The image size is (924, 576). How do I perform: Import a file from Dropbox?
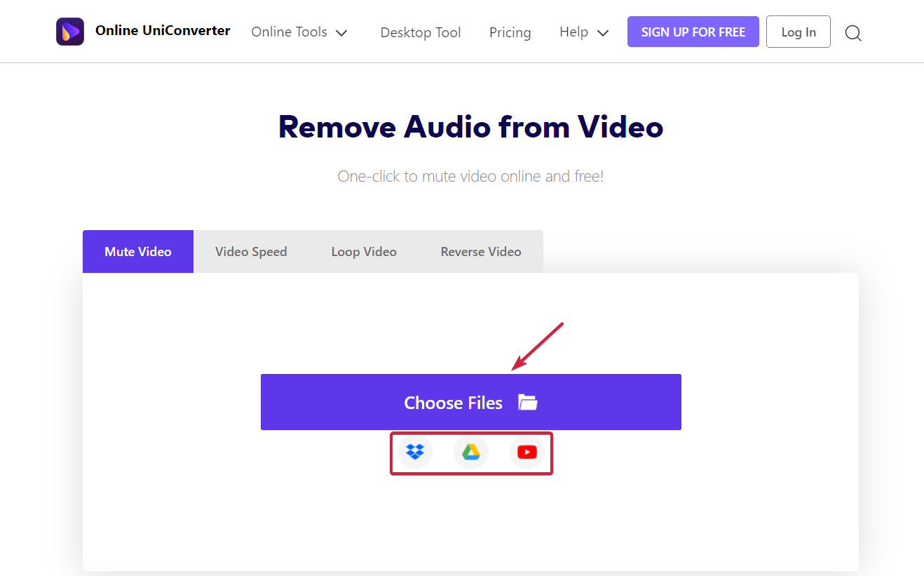(415, 453)
